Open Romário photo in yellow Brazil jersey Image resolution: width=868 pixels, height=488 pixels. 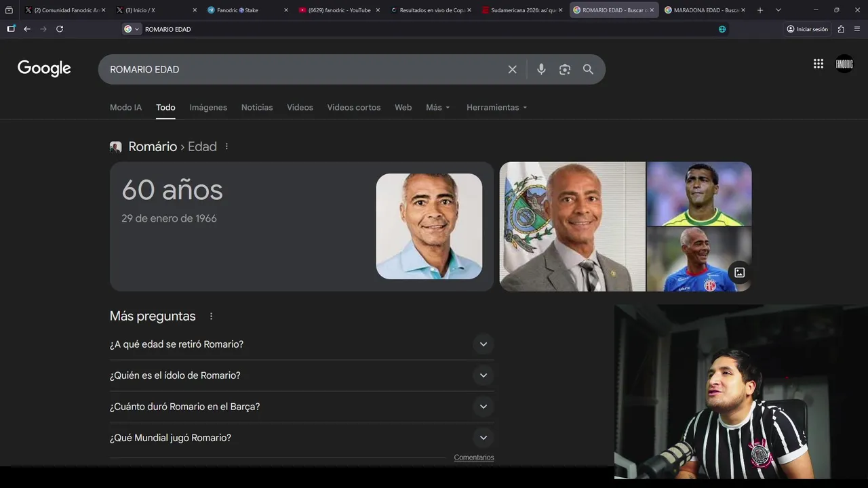(x=699, y=194)
